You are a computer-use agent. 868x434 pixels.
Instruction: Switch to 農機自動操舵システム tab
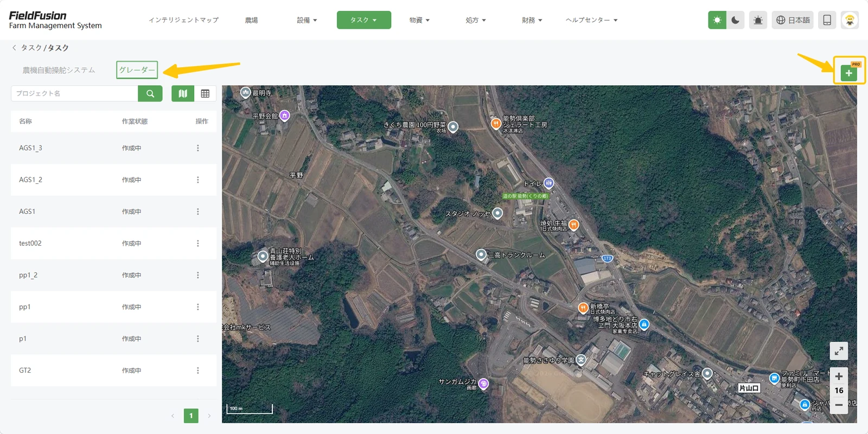tap(59, 70)
